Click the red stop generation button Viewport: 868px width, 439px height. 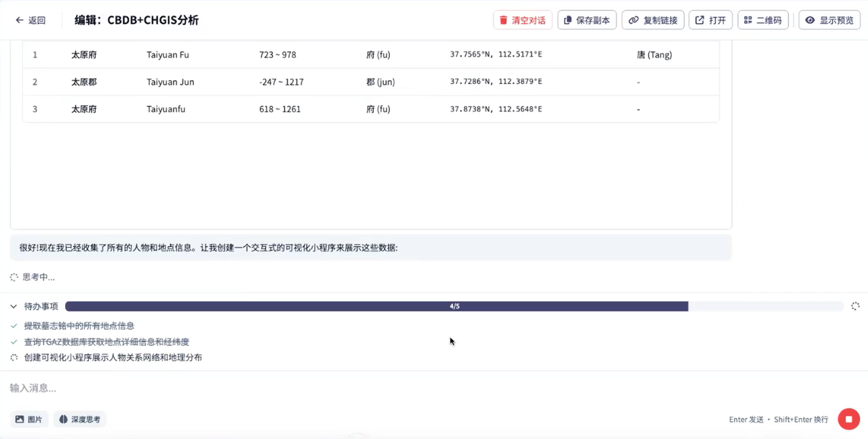848,419
